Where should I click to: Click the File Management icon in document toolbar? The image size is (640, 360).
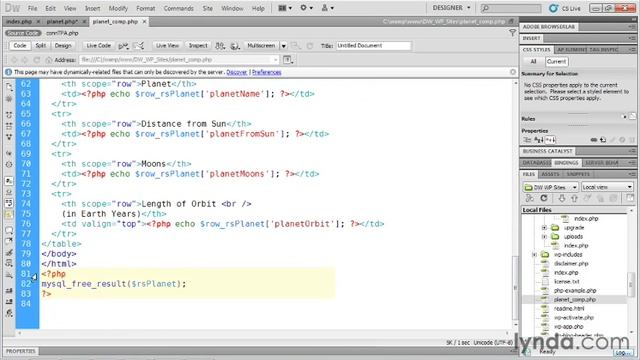220,46
